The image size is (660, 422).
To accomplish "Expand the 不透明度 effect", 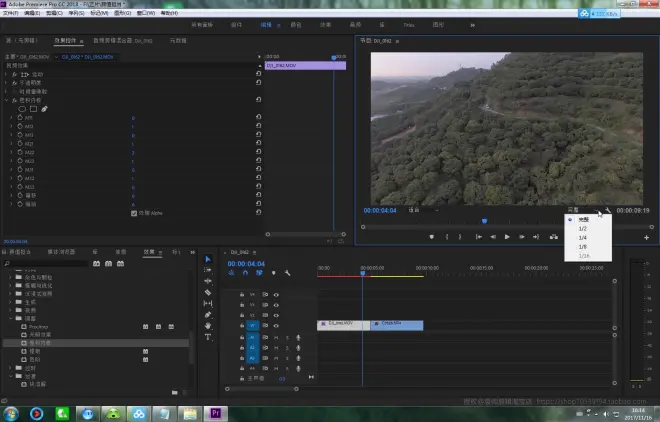I will coord(6,83).
